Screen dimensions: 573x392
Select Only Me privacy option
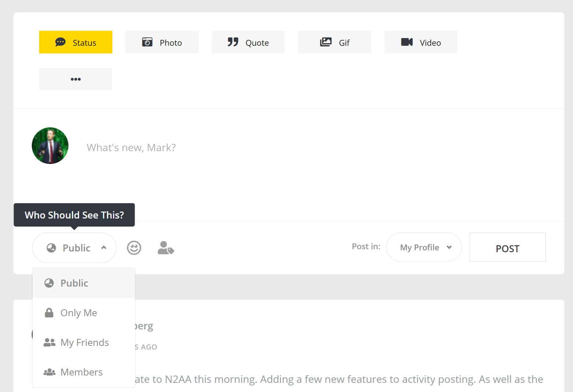pos(84,313)
